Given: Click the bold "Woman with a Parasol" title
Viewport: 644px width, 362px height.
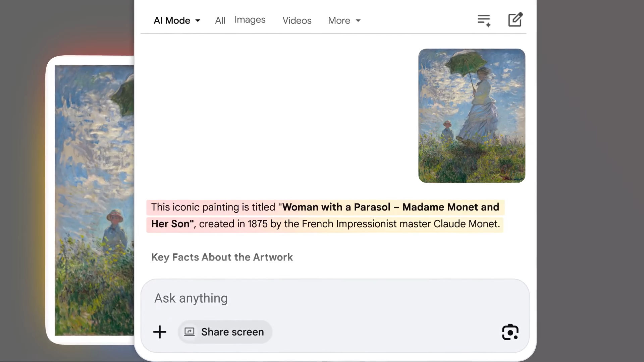Looking at the screenshot, I should pyautogui.click(x=336, y=207).
